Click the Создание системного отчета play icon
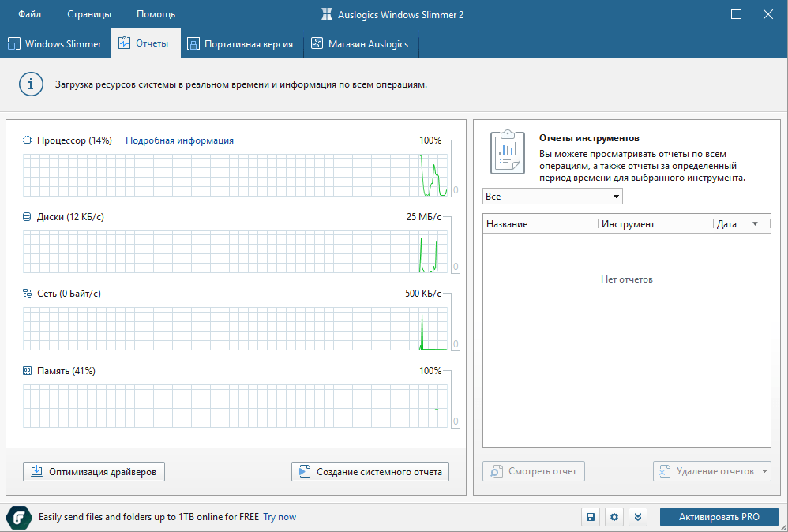Screen dimensions: 788x532 click(x=305, y=471)
